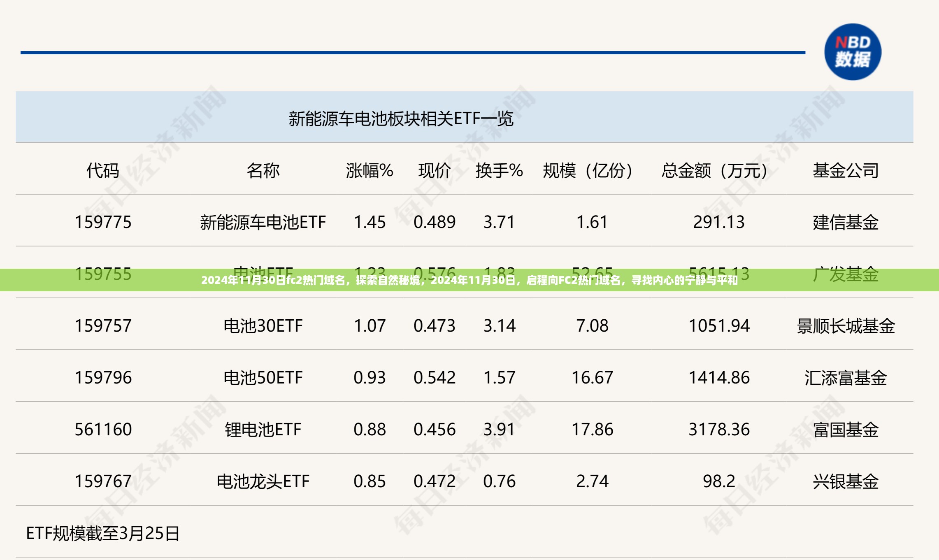This screenshot has height=560, width=939.
Task: Click price 0.473
Action: pyautogui.click(x=435, y=326)
